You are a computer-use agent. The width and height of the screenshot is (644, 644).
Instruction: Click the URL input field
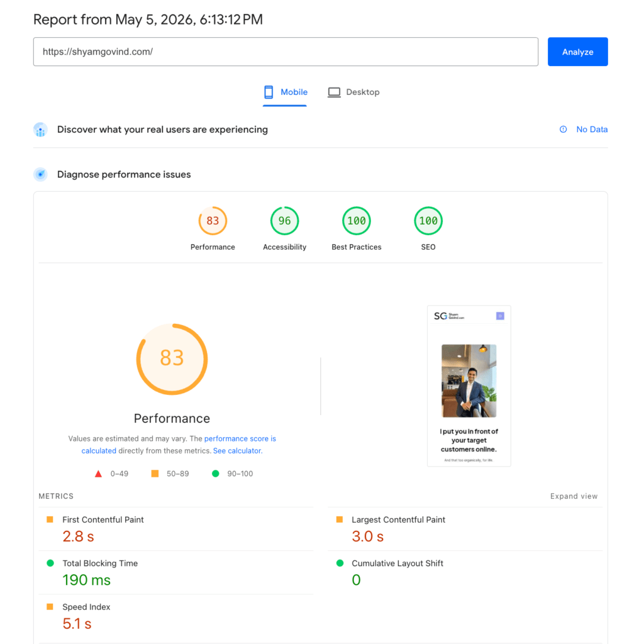pos(286,52)
